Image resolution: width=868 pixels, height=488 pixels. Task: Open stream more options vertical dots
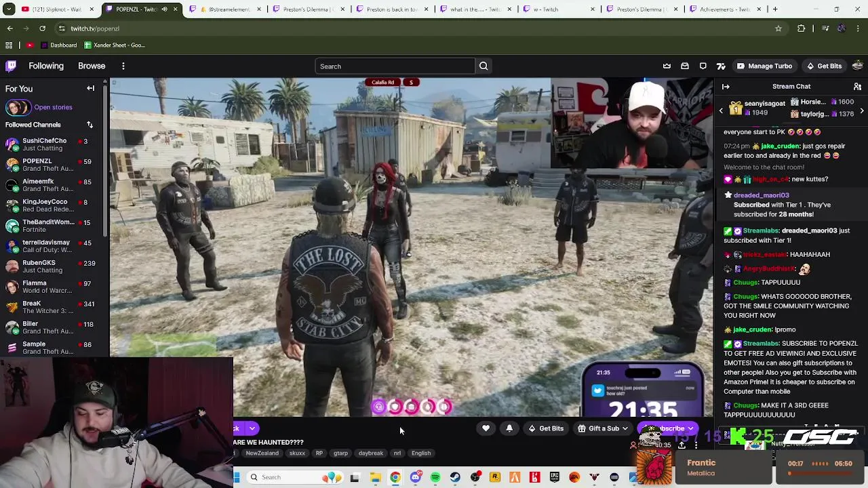point(696,445)
